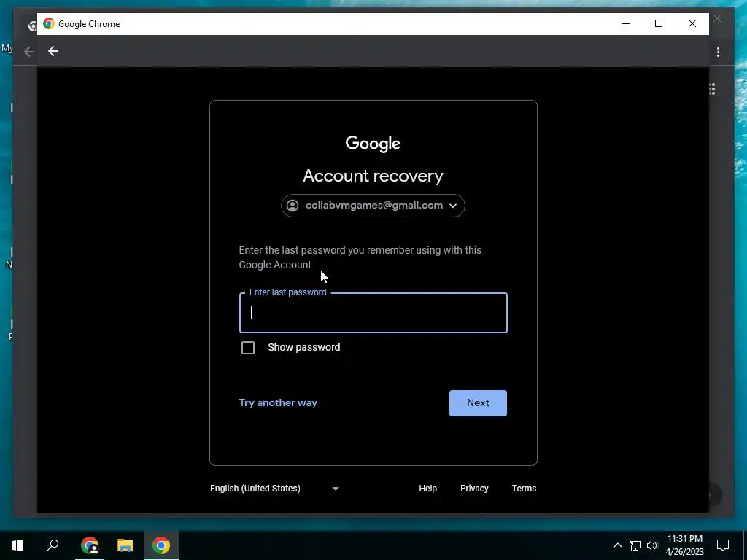Open network status tray icon
747x560 pixels.
(635, 545)
